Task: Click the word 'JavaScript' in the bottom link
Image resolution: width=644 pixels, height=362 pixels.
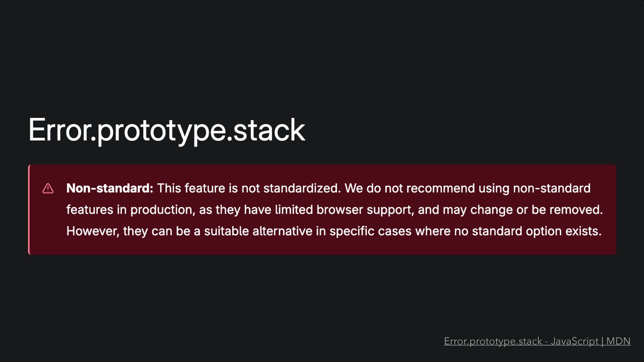Action: pyautogui.click(x=574, y=341)
